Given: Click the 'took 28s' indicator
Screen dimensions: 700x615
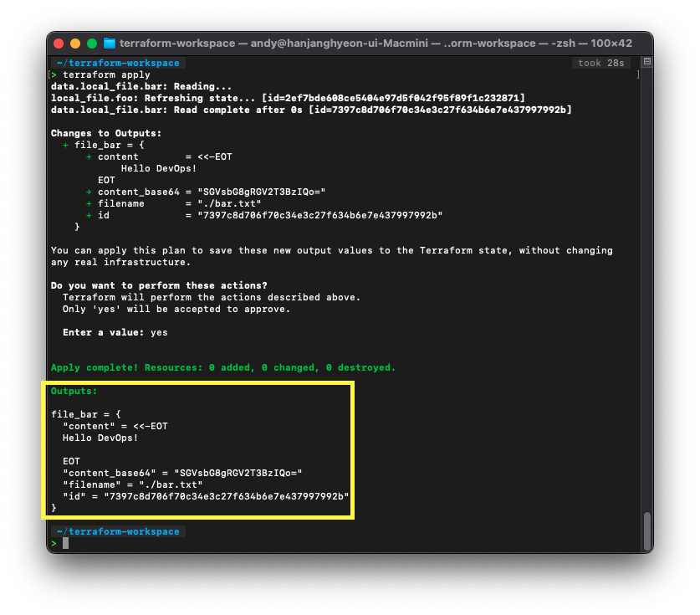Looking at the screenshot, I should (600, 63).
